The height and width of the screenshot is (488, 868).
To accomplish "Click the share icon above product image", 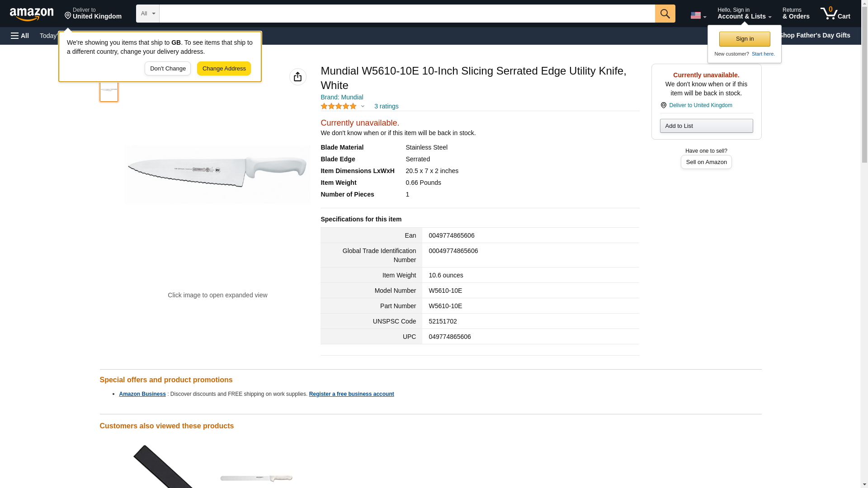I will click(x=297, y=77).
